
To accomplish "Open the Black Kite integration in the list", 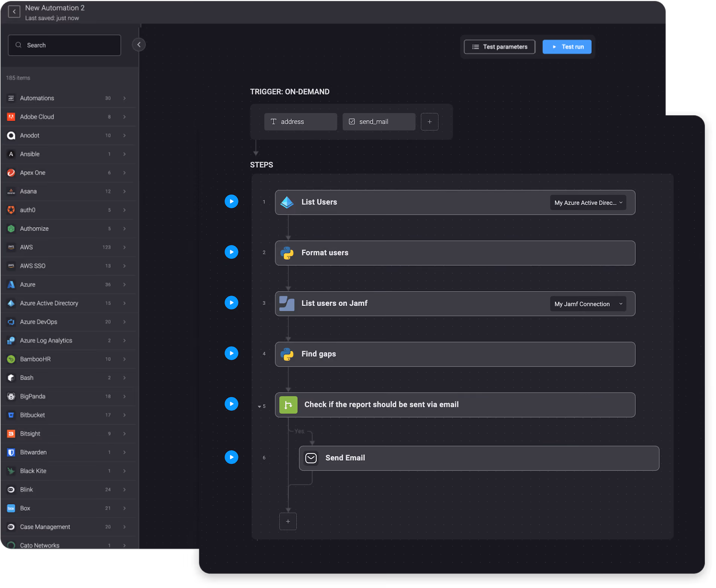I will pos(69,471).
